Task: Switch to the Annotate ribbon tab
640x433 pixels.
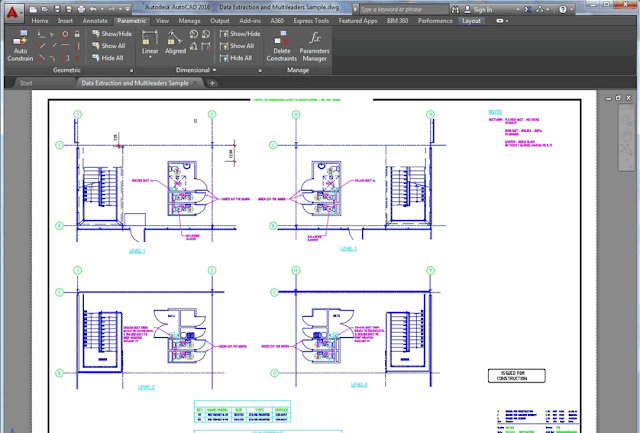Action: point(97,20)
